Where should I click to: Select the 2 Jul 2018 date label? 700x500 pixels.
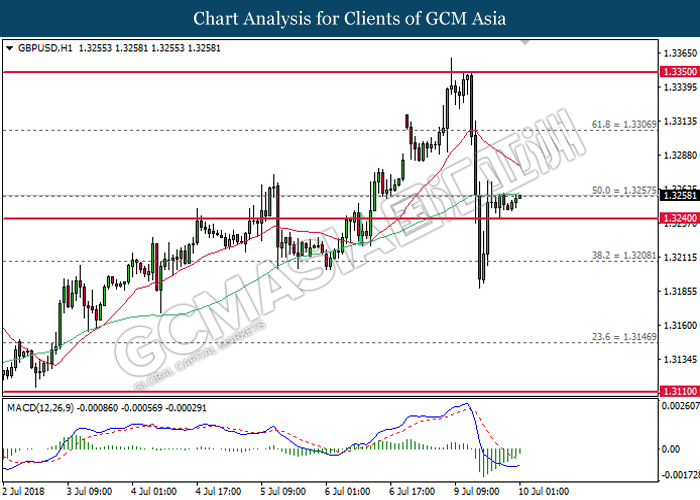point(24,492)
